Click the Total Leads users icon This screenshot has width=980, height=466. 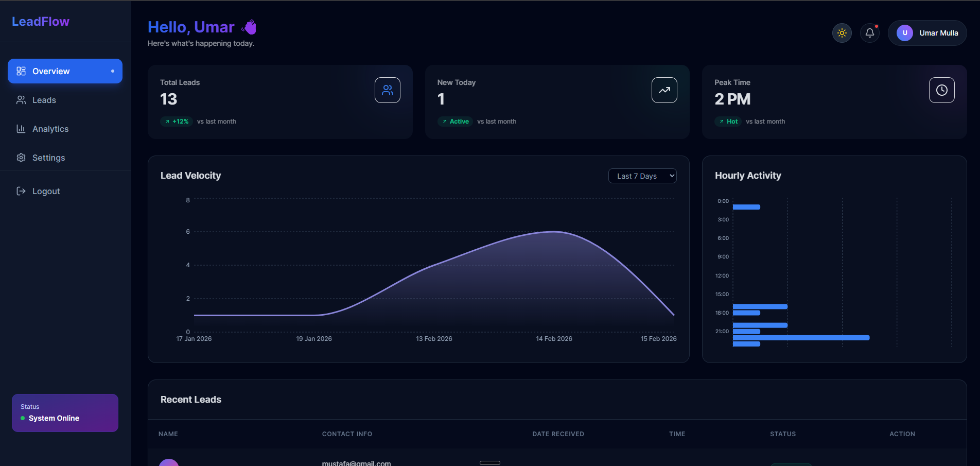point(388,90)
